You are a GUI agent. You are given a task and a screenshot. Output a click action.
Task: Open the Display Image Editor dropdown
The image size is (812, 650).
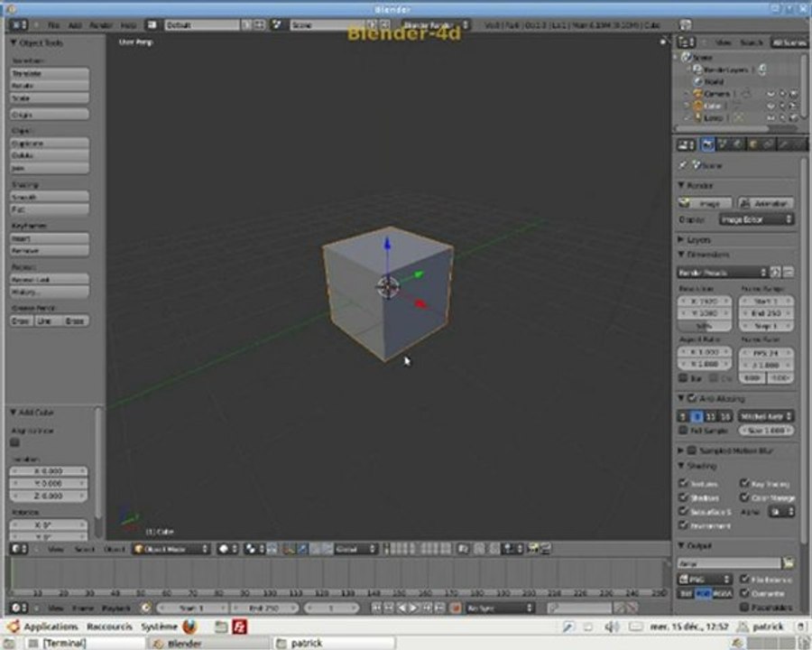756,219
